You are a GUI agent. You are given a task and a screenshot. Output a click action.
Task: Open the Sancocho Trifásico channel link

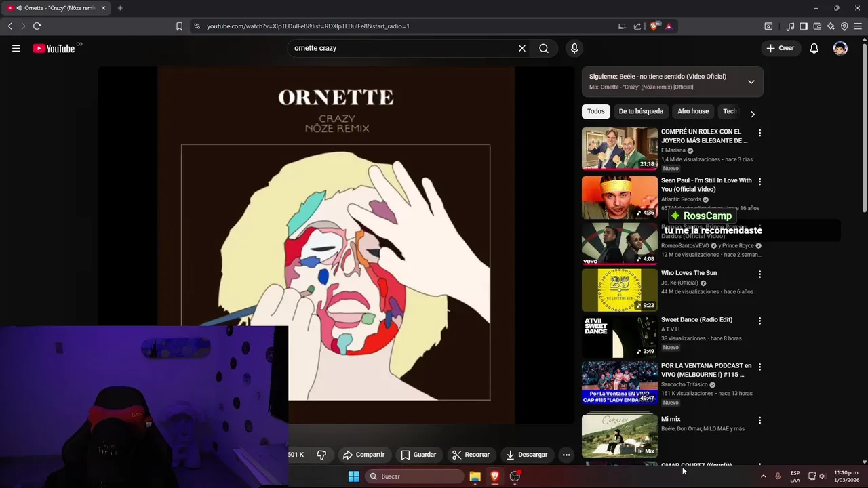click(684, 384)
